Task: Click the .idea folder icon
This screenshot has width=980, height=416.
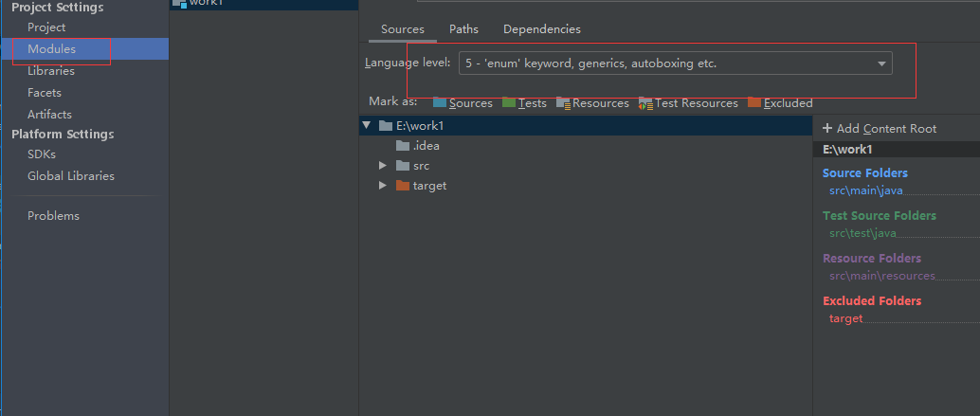Action: (x=403, y=146)
